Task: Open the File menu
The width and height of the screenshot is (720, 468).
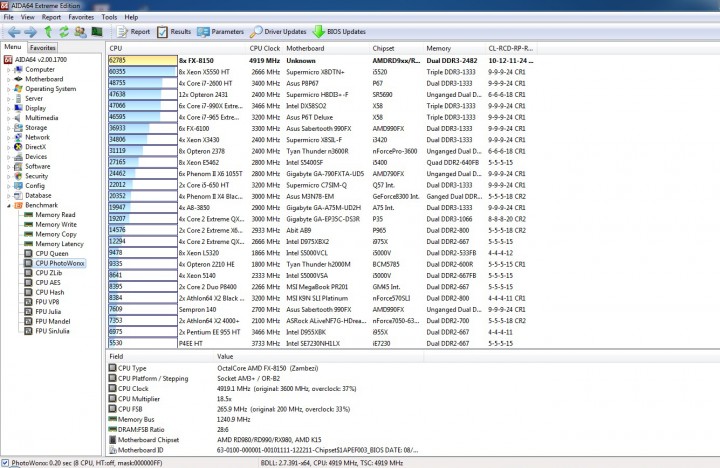Action: tap(8, 17)
